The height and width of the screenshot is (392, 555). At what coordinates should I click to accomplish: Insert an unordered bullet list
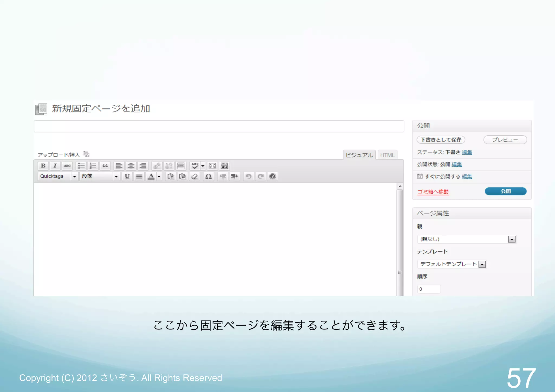click(x=81, y=166)
